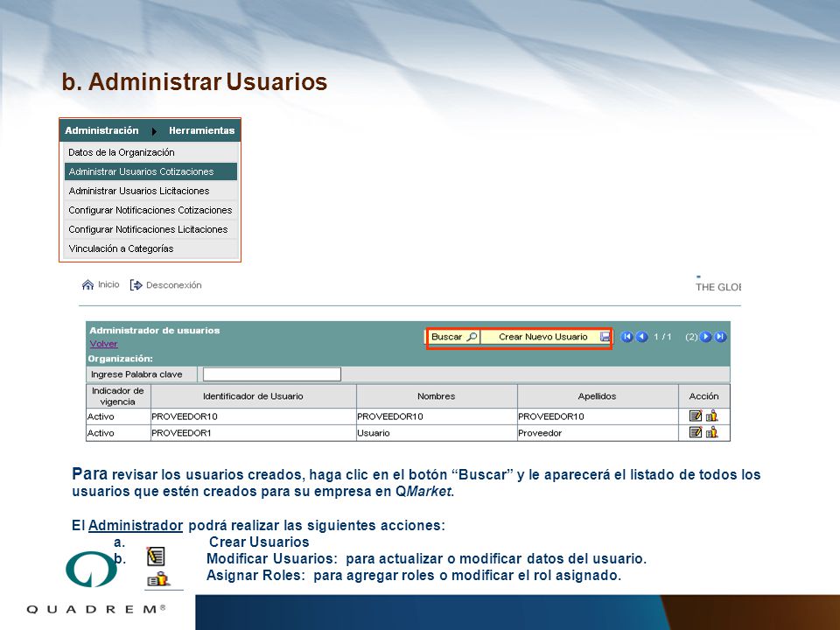This screenshot has width=840, height=630.
Task: Open the Herramientas menu header
Action: point(201,130)
